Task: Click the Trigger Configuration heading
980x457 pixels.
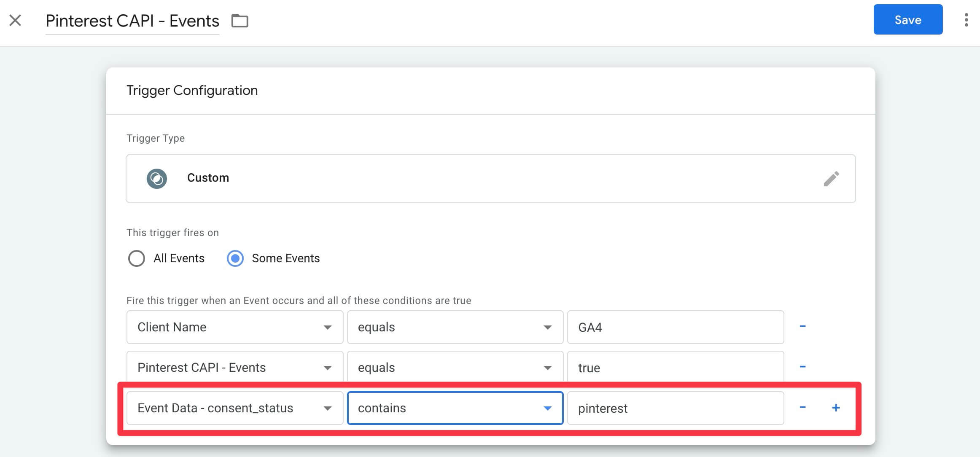Action: [x=192, y=90]
